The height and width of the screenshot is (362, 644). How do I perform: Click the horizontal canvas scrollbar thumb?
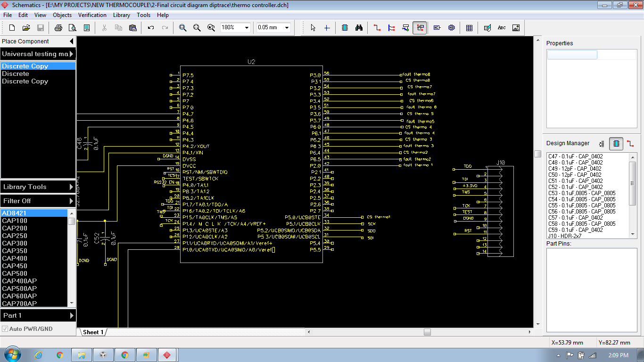pyautogui.click(x=427, y=332)
